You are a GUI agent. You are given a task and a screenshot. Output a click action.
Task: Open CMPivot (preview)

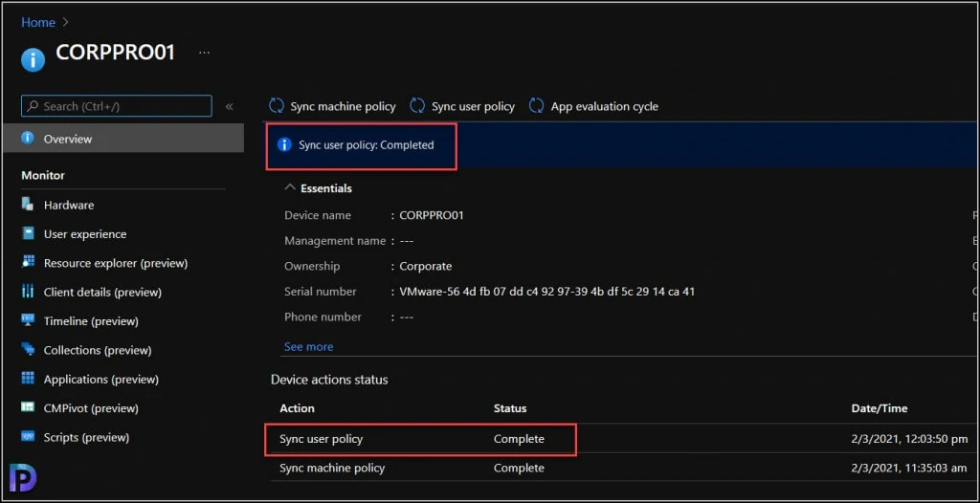[x=91, y=408]
